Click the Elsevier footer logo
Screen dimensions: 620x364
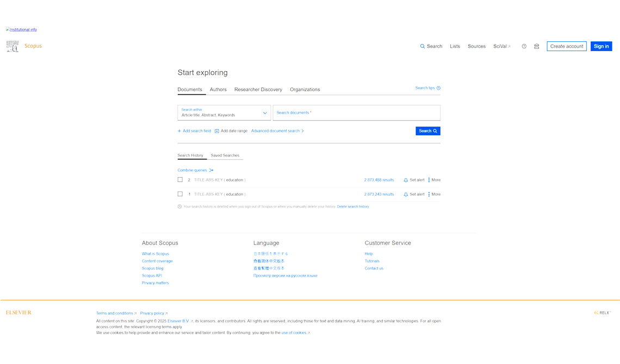[18, 313]
